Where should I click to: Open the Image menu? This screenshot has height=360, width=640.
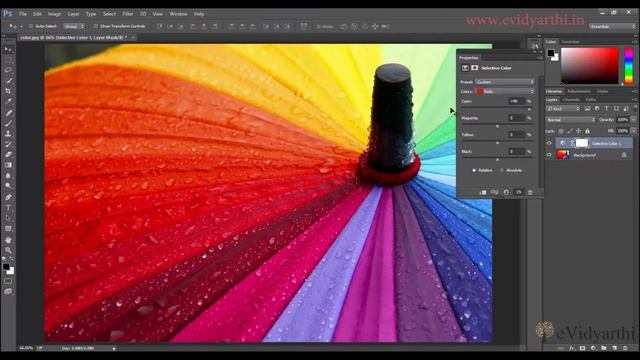coord(54,14)
